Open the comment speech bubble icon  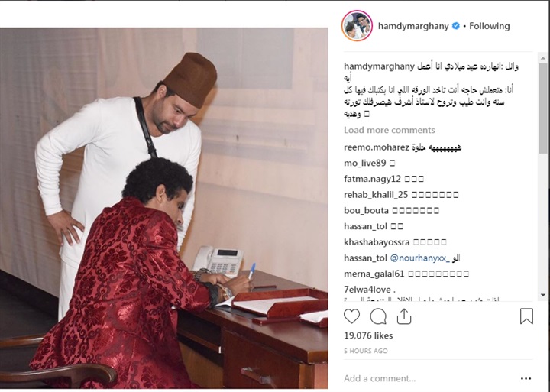point(378,316)
